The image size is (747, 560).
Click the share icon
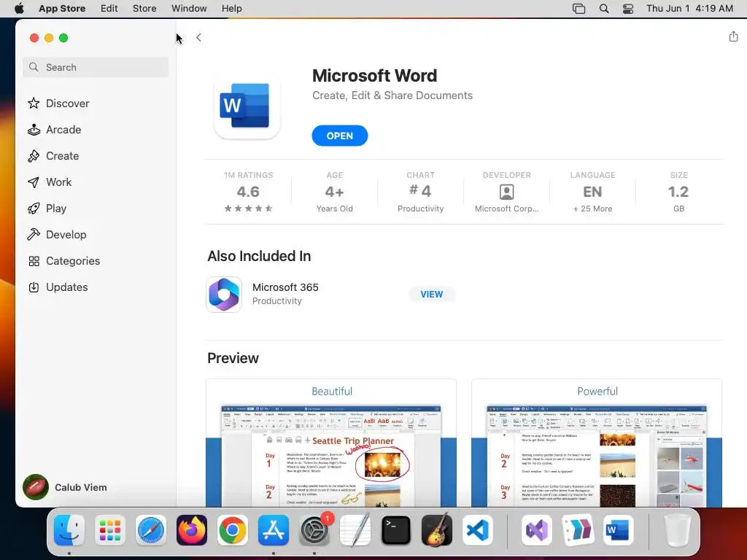733,36
